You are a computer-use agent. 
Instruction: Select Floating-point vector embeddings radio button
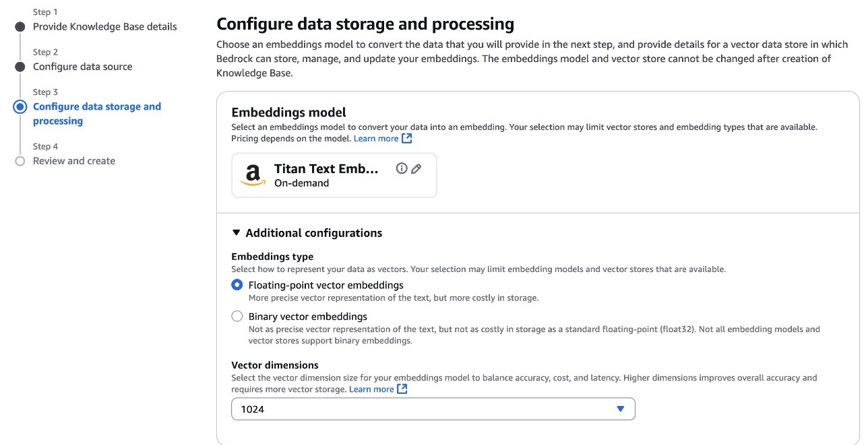point(237,285)
